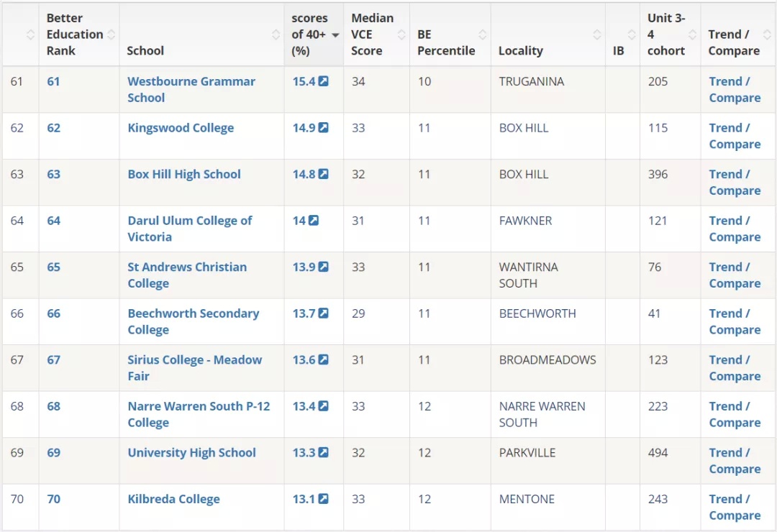Sort table by scores of 40+ column
The height and width of the screenshot is (532, 777).
(335, 35)
